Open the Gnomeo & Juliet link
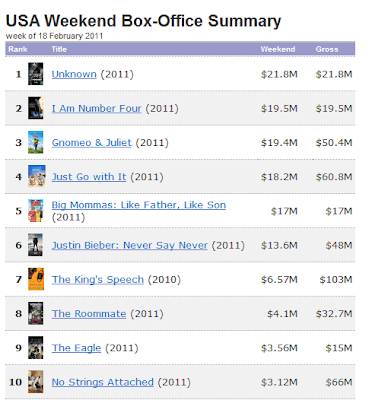 92,143
